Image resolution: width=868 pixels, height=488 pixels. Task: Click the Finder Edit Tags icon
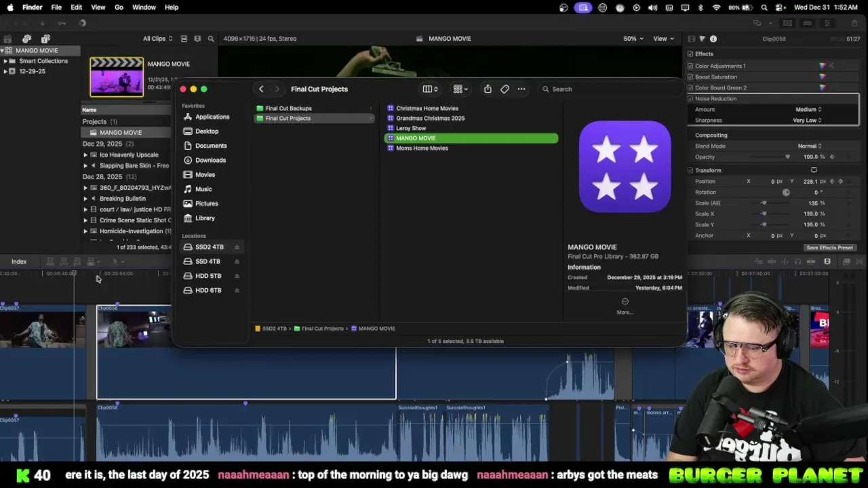(x=505, y=89)
